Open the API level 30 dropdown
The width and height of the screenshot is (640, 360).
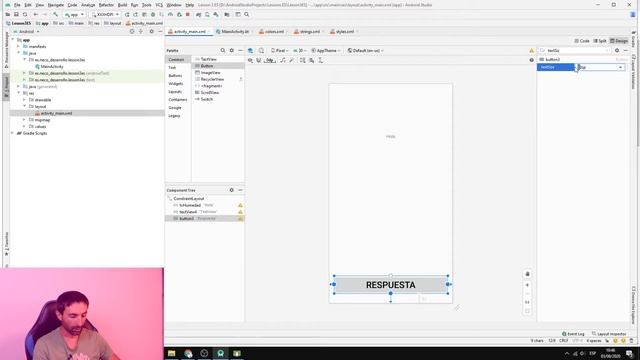tap(300, 51)
